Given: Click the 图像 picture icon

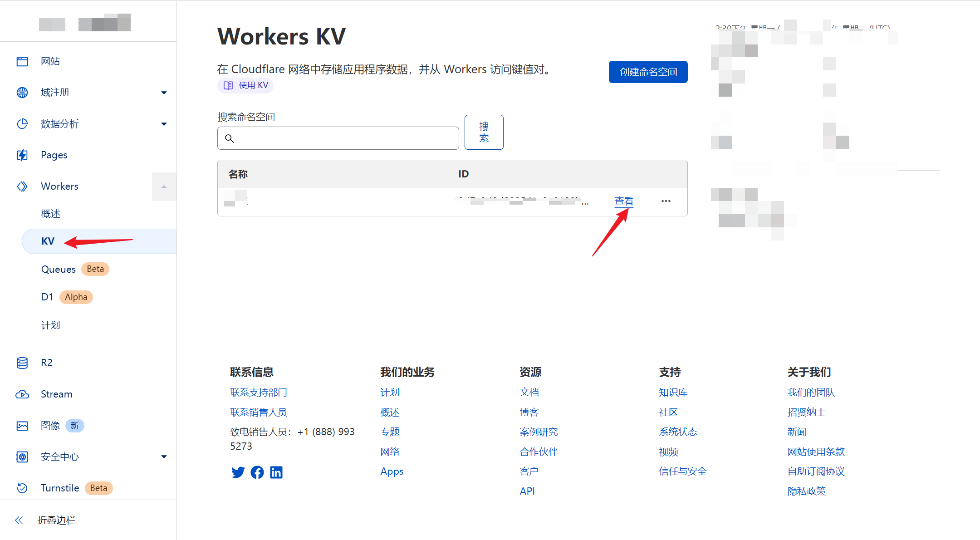Looking at the screenshot, I should point(22,426).
